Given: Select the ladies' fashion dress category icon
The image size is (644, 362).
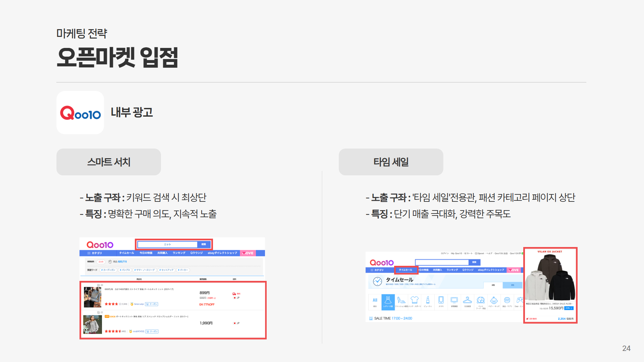Looking at the screenshot, I should pos(388,301).
